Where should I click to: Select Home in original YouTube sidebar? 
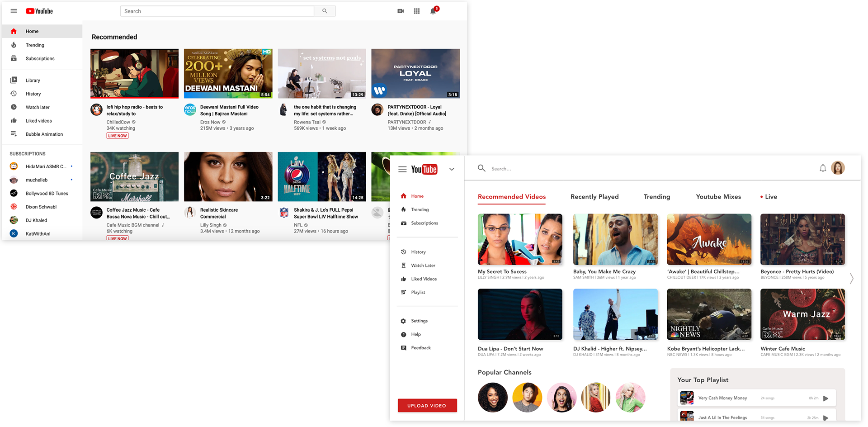click(42, 31)
